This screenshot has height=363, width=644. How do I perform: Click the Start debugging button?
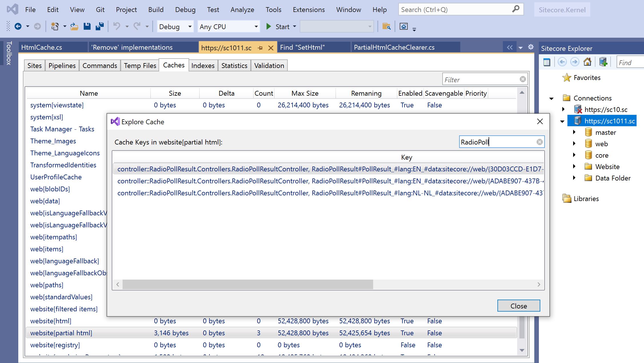[x=278, y=27]
